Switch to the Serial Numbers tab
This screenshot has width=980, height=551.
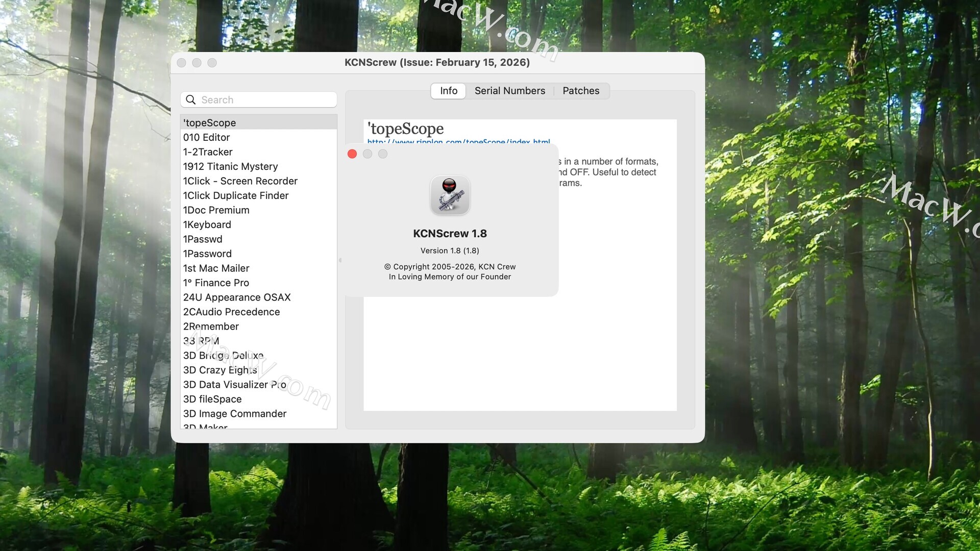coord(509,91)
